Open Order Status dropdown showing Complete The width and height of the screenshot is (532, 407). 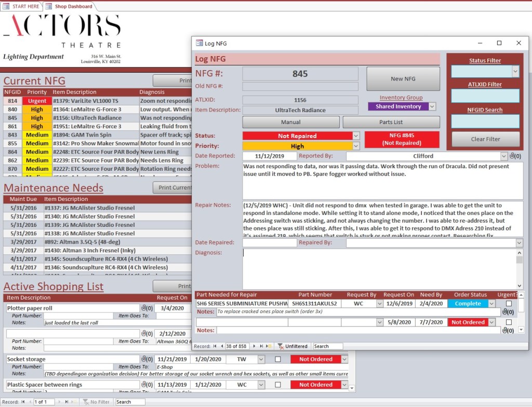(492, 304)
